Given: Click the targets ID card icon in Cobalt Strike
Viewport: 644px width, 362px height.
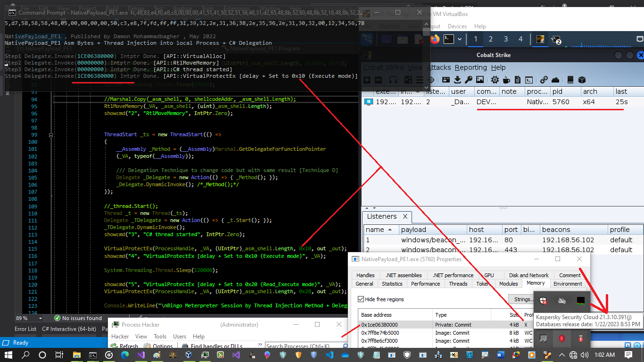Looking at the screenshot, I should pyautogui.click(x=446, y=80).
